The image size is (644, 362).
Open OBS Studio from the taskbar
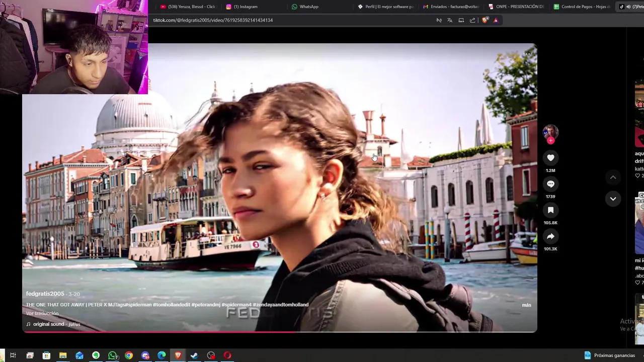[x=211, y=355]
